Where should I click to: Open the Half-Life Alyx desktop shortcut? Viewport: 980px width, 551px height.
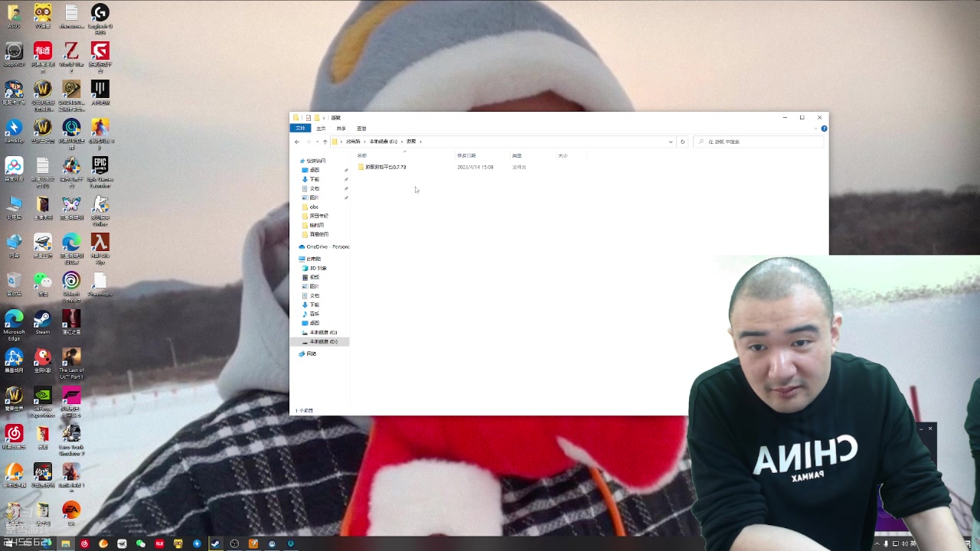pyautogui.click(x=100, y=249)
